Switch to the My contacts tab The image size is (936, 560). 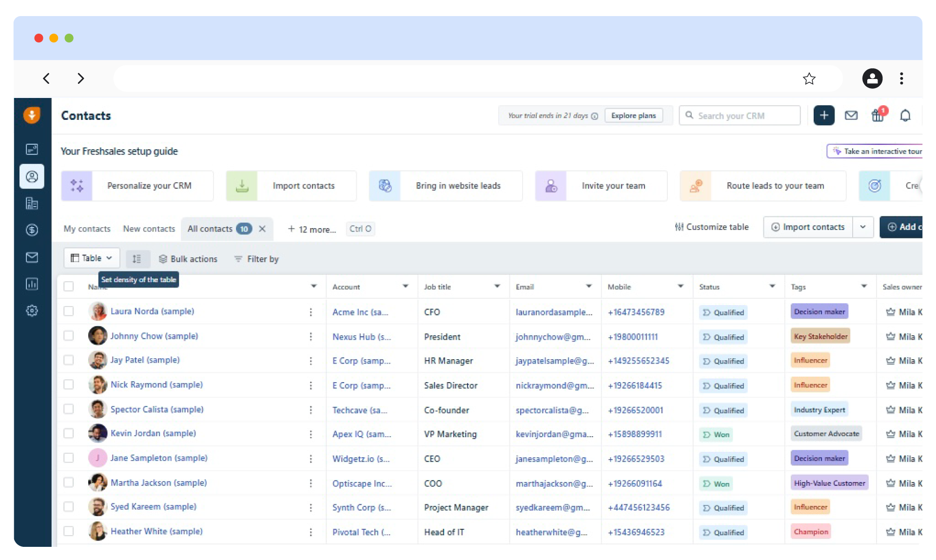[87, 229]
